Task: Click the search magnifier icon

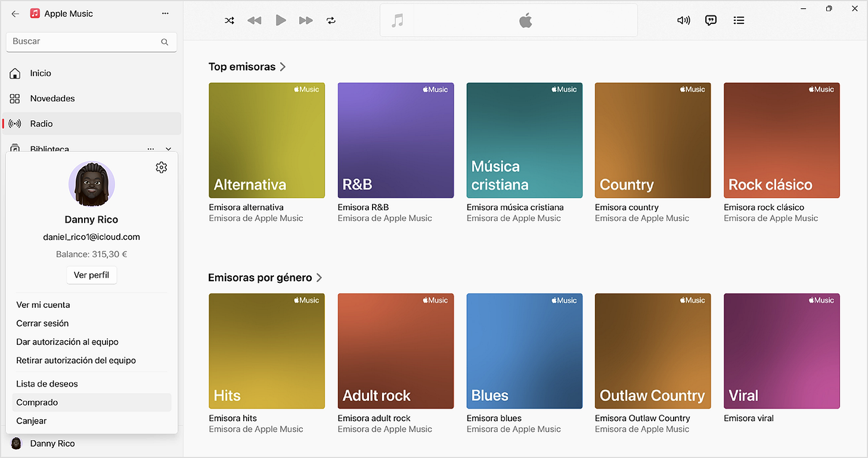Action: (165, 42)
